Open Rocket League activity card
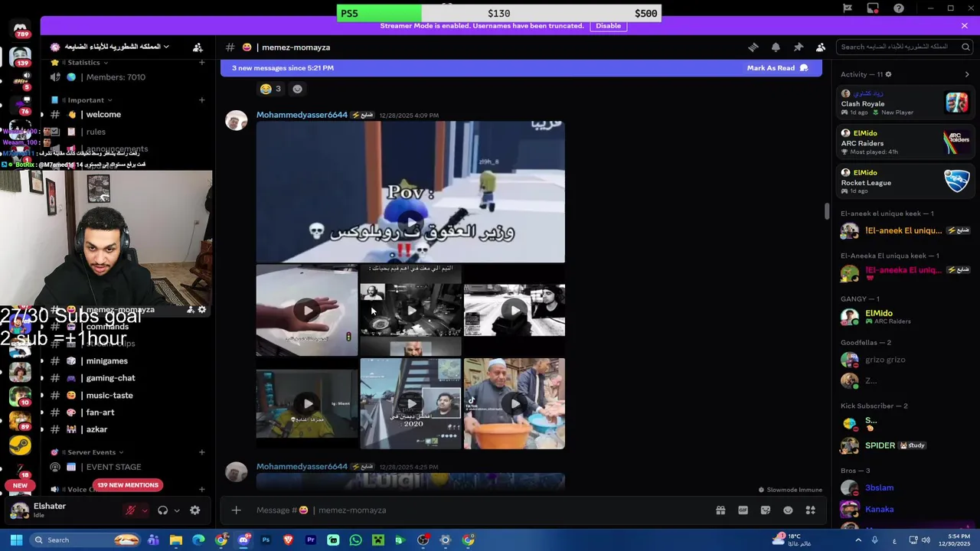Image resolution: width=980 pixels, height=551 pixels. (x=906, y=181)
